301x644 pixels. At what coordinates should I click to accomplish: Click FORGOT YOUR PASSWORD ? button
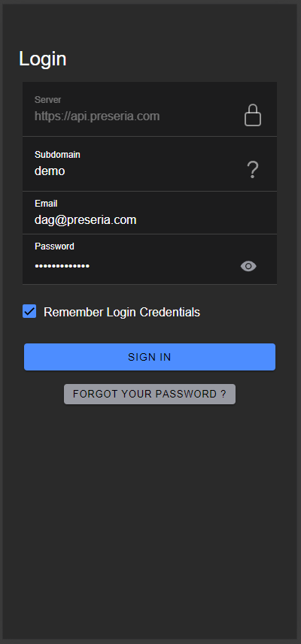point(150,394)
